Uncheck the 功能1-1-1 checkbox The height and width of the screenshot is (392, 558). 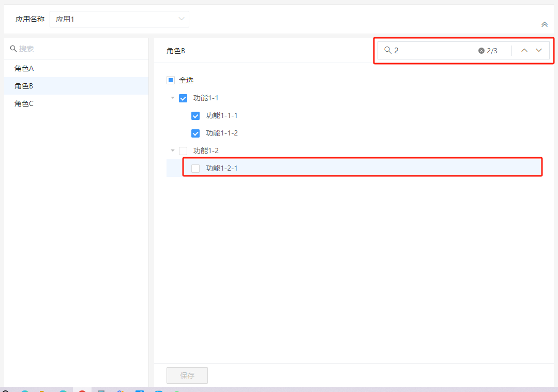click(x=195, y=116)
